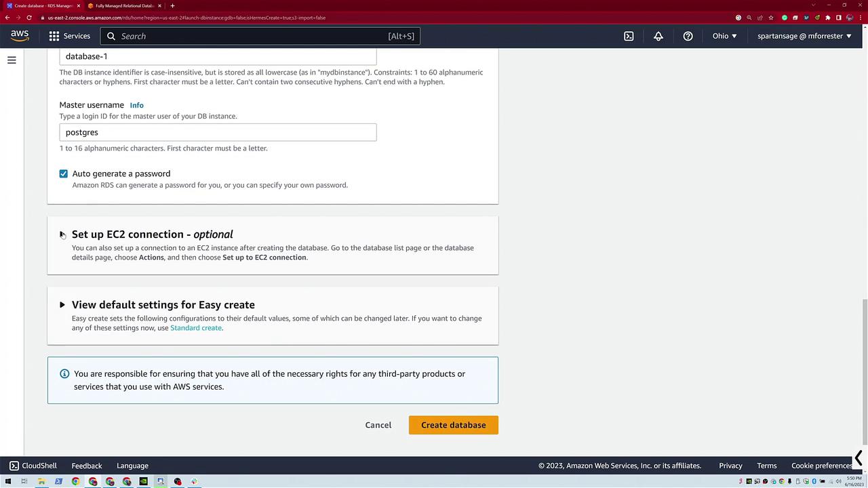Click the info icon in the notice box

[x=64, y=373]
